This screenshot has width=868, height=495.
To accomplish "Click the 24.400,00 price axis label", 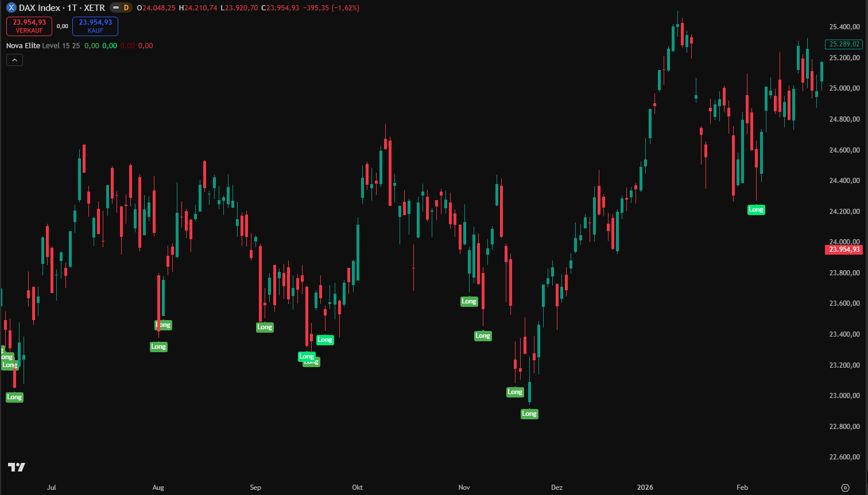I will point(844,181).
